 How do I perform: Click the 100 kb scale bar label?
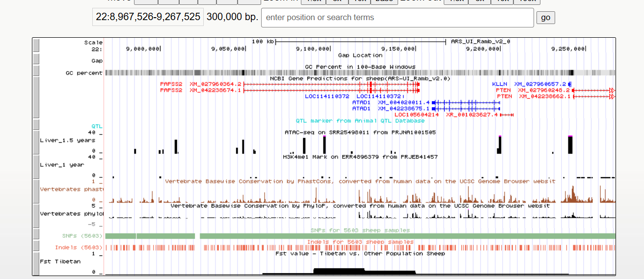263,42
